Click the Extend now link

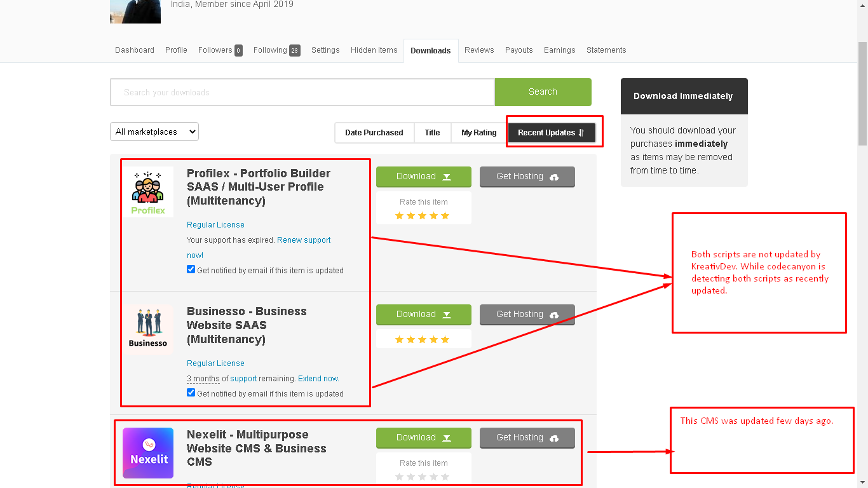click(x=318, y=379)
